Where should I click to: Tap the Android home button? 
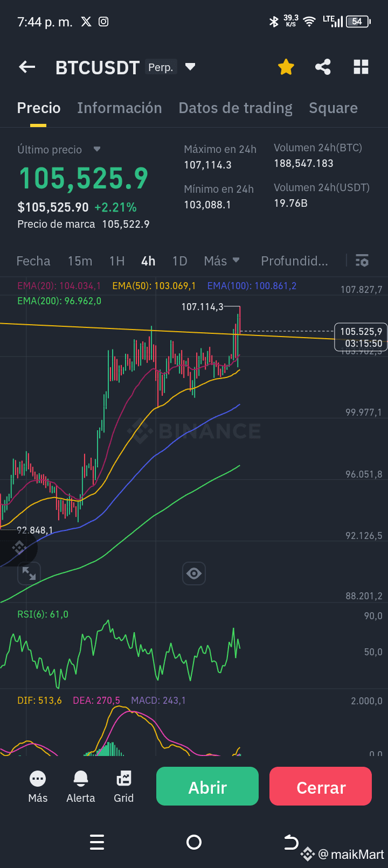(x=193, y=842)
